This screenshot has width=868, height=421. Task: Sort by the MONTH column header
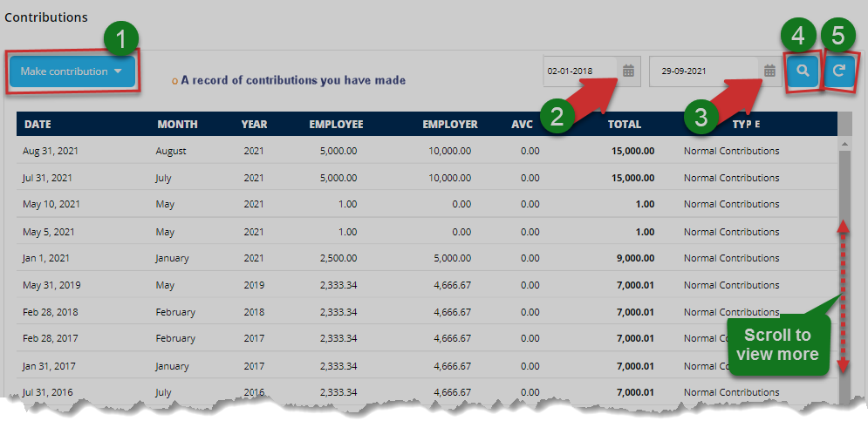click(x=177, y=125)
